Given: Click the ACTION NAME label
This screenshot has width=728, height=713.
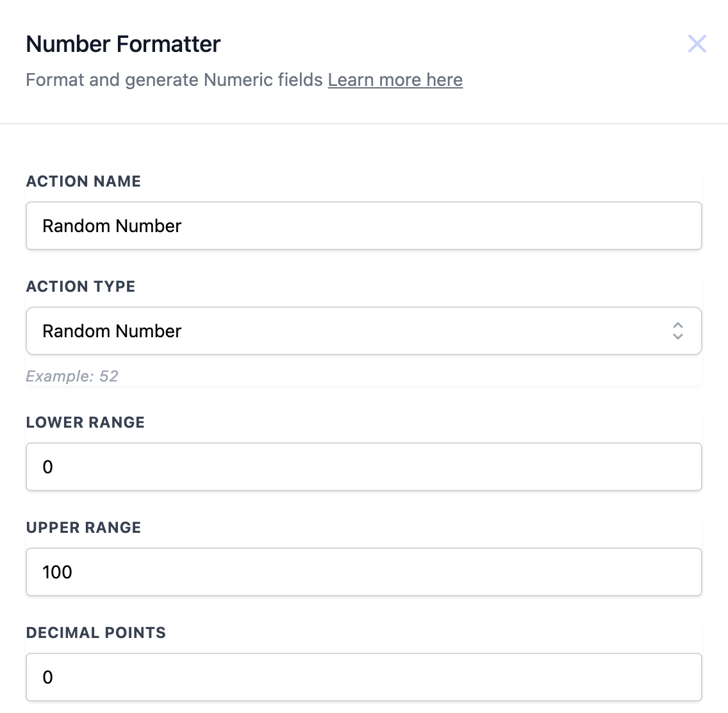Looking at the screenshot, I should 83,181.
